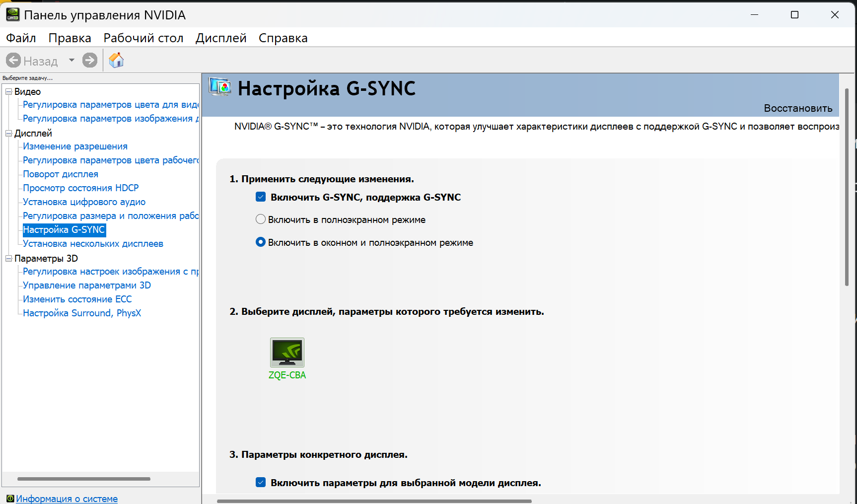Open Регулировка настроек изображения с просмотром
The width and height of the screenshot is (857, 504).
pos(111,272)
